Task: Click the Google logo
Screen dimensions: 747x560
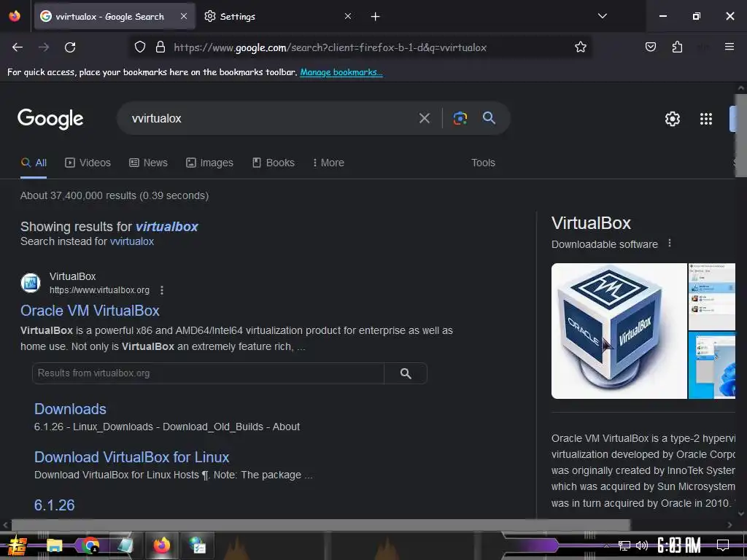Action: (50, 119)
